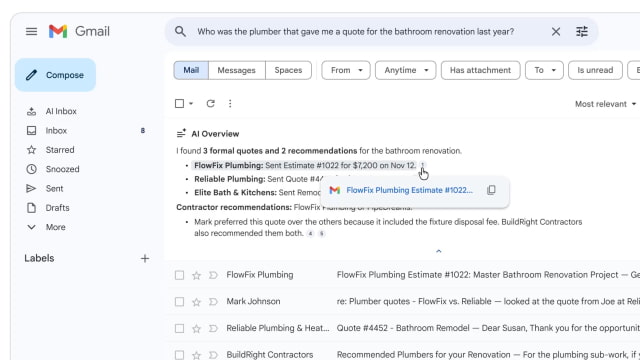Click the Gmail logo
This screenshot has width=640, height=360.
point(79,31)
